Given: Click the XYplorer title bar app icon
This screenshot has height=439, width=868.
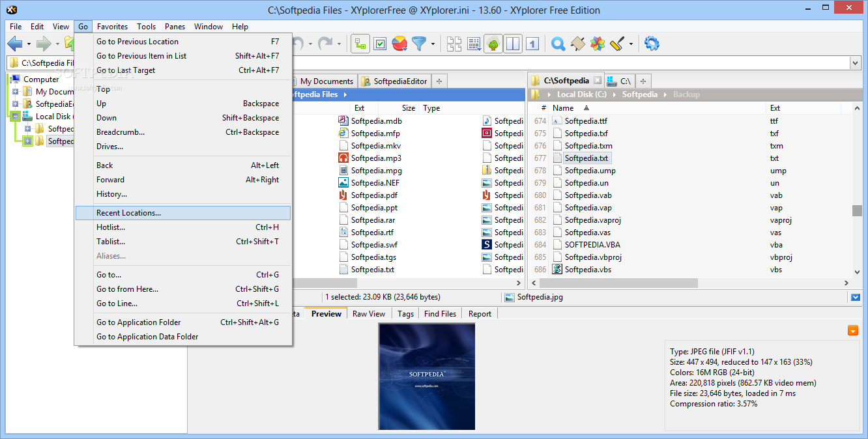Looking at the screenshot, I should [x=10, y=10].
